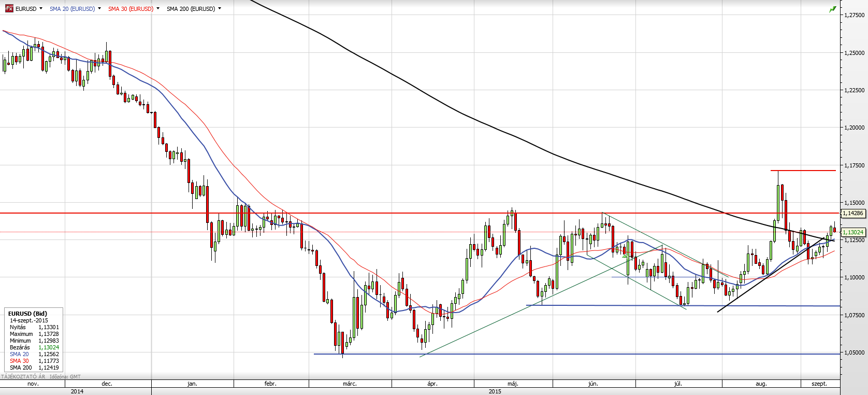Click the 1,05000 price axis label
The height and width of the screenshot is (395, 868).
854,352
